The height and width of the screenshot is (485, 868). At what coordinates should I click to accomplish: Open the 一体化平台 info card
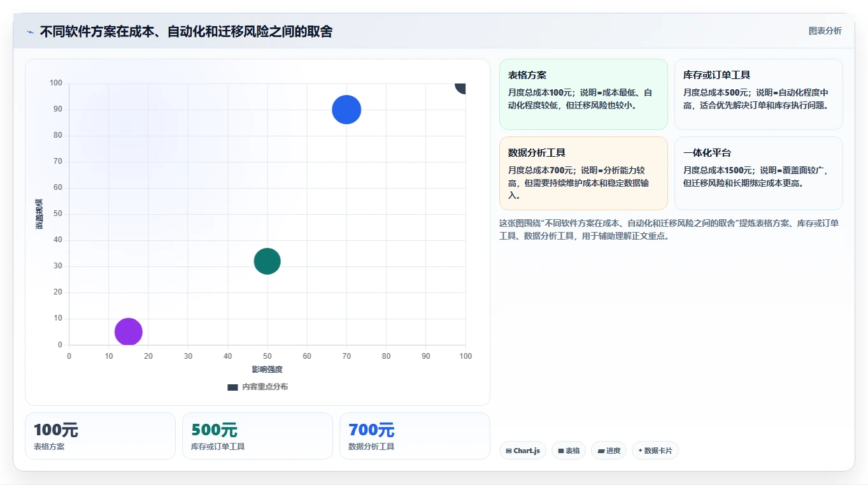(758, 173)
